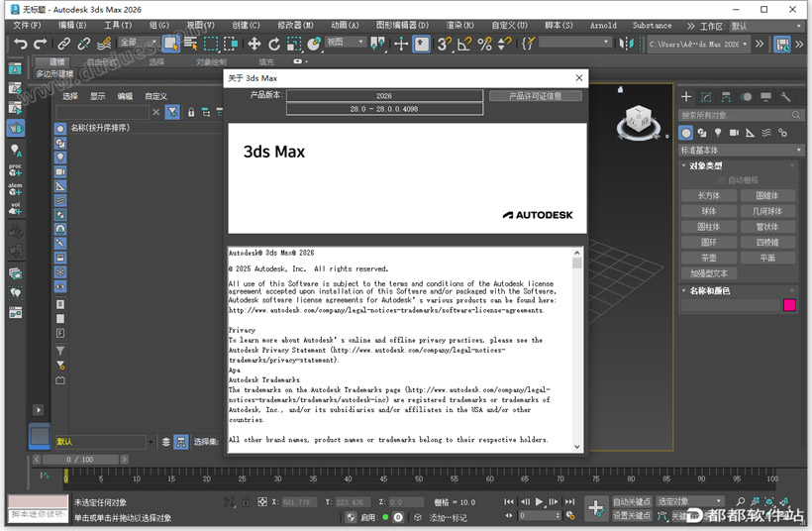The width and height of the screenshot is (812, 531).
Task: Open the named selection sets dropdown
Action: pyautogui.click(x=573, y=43)
